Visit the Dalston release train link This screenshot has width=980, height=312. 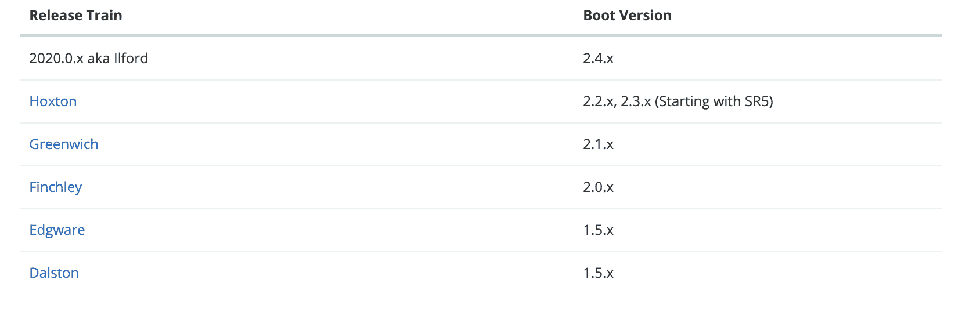pyautogui.click(x=54, y=273)
